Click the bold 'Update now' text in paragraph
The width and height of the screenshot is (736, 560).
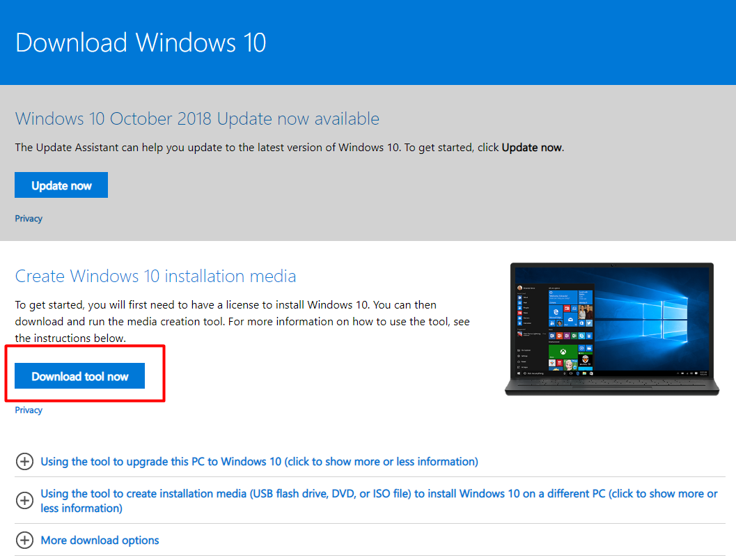[532, 148]
